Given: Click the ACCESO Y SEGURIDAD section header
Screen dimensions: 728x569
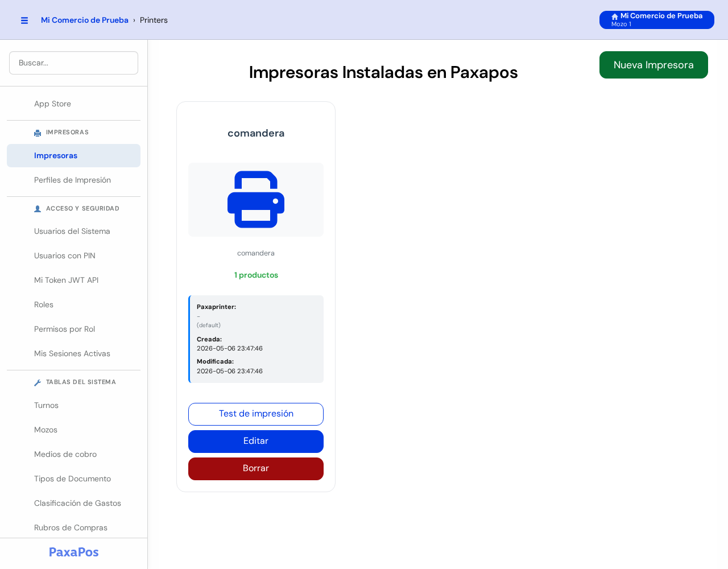Looking at the screenshot, I should [82, 209].
